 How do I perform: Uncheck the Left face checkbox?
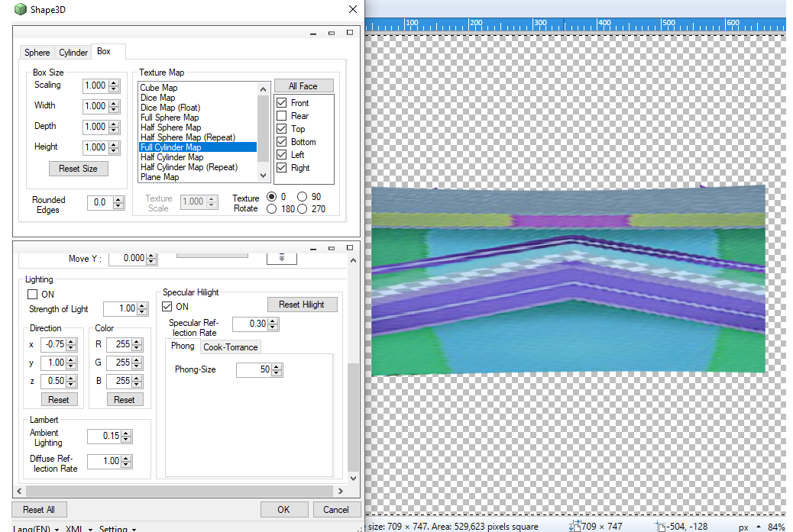coord(282,155)
